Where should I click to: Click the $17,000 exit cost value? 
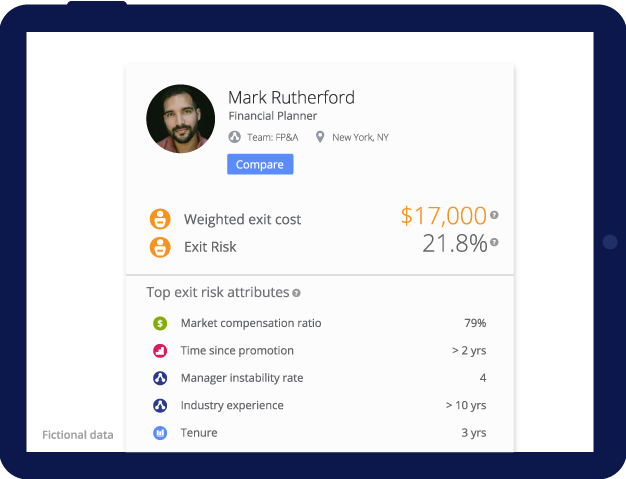444,216
